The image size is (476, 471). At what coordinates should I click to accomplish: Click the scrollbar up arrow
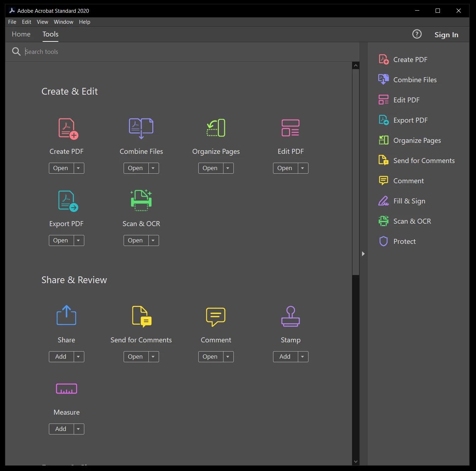pyautogui.click(x=356, y=66)
